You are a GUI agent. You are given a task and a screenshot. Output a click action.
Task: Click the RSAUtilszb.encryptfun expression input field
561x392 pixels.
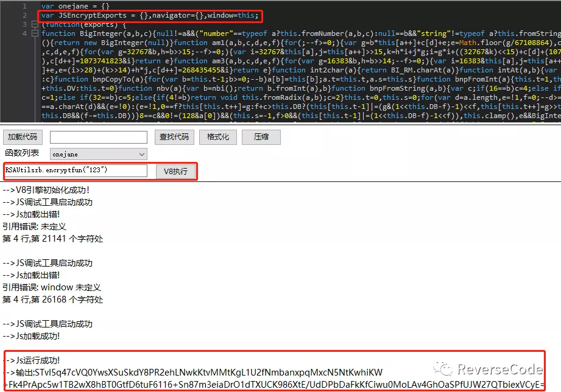coord(76,170)
